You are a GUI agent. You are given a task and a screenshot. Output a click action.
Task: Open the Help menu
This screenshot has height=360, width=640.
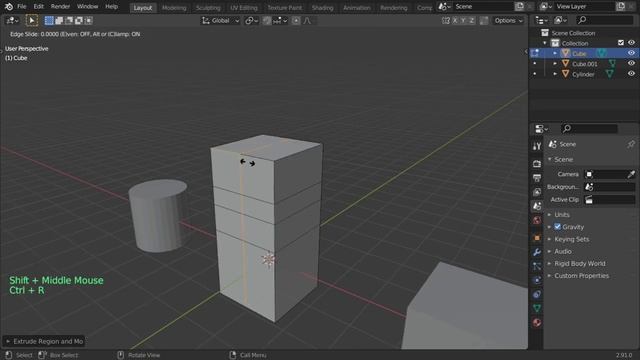point(111,7)
